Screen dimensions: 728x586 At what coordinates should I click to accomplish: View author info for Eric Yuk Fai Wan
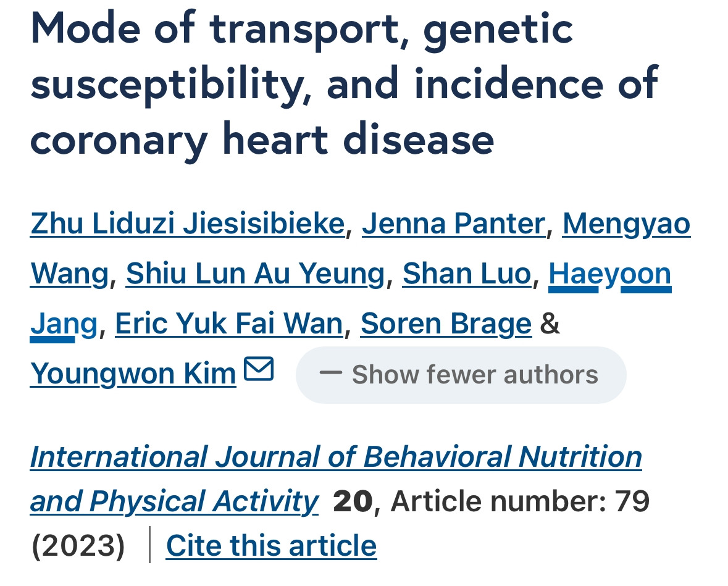(x=229, y=323)
